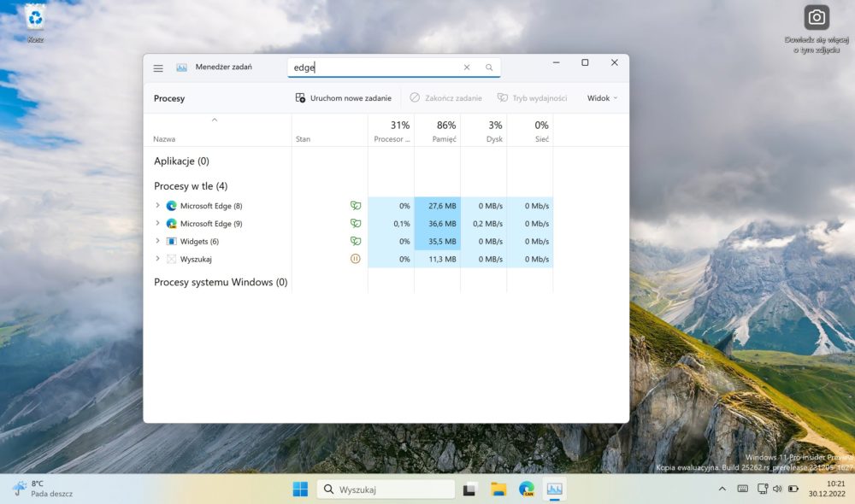Image resolution: width=855 pixels, height=504 pixels.
Task: Click the 'Procesy w tle (4)' group heading
Action: click(191, 186)
